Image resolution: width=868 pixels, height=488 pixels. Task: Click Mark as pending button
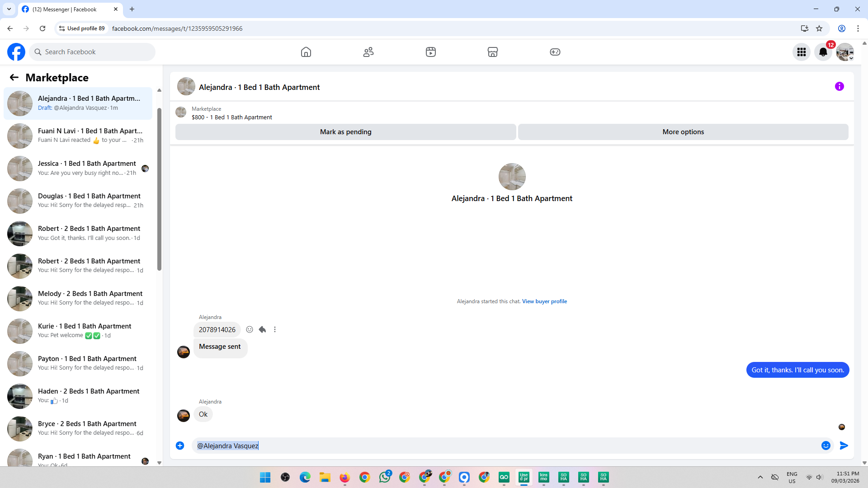click(345, 132)
